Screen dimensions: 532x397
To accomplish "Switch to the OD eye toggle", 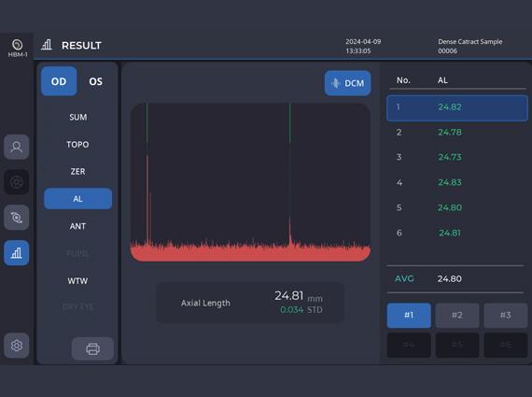I will [x=59, y=81].
